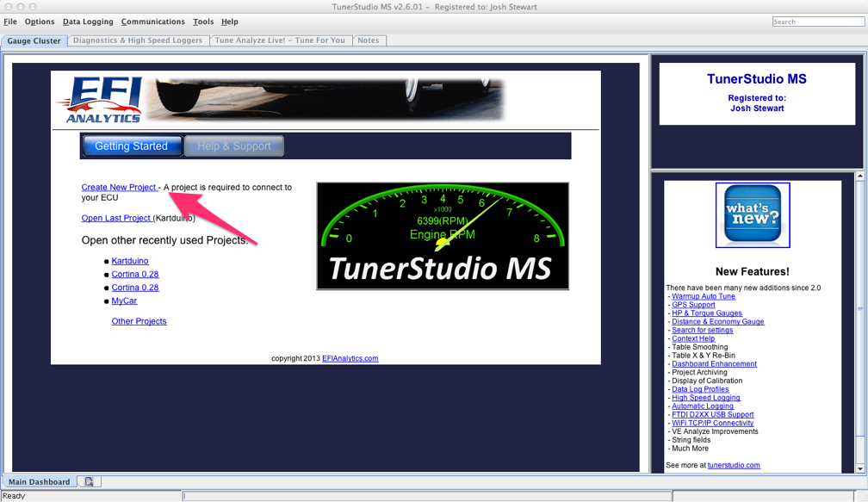Click the Josh Stewart name in the registration panel
Viewport: 868px width, 502px height.
(757, 108)
